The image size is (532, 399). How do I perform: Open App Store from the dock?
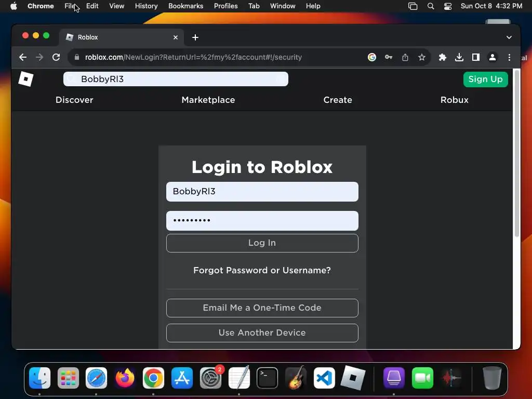click(182, 378)
